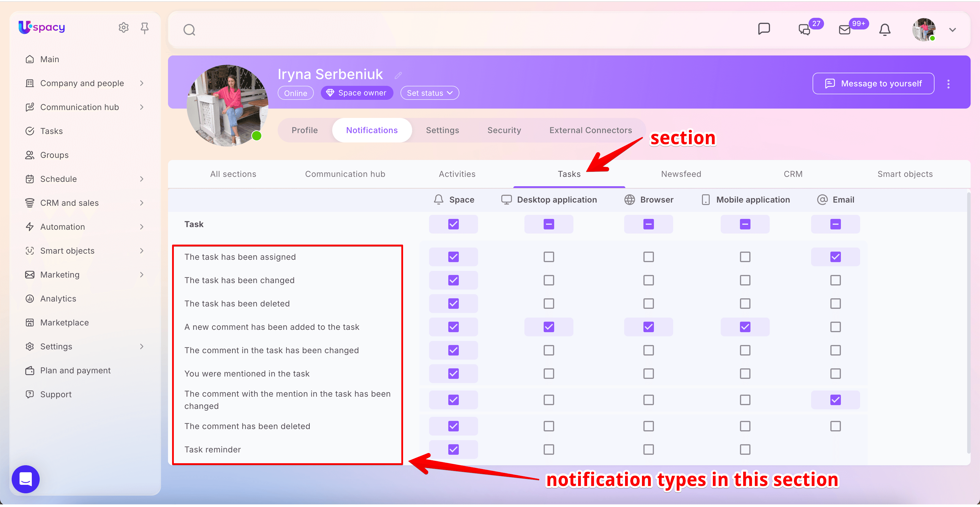This screenshot has height=507, width=980.
Task: Enable Email for The comment has been deleted
Action: [x=835, y=426]
